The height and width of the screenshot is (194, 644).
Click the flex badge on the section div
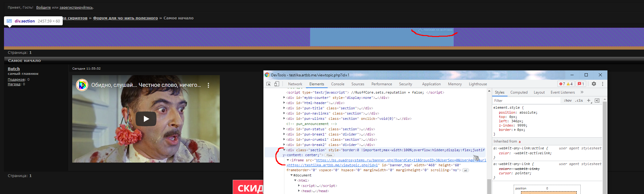point(329,155)
